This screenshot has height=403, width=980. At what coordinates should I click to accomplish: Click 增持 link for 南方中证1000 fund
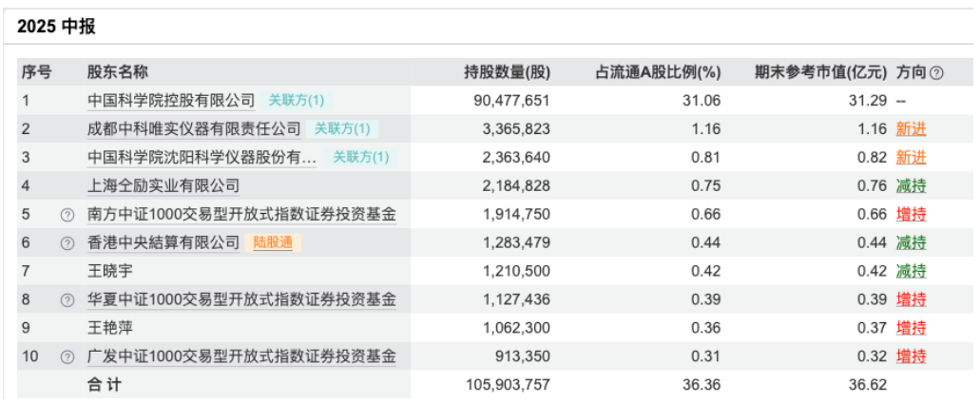pos(912,214)
